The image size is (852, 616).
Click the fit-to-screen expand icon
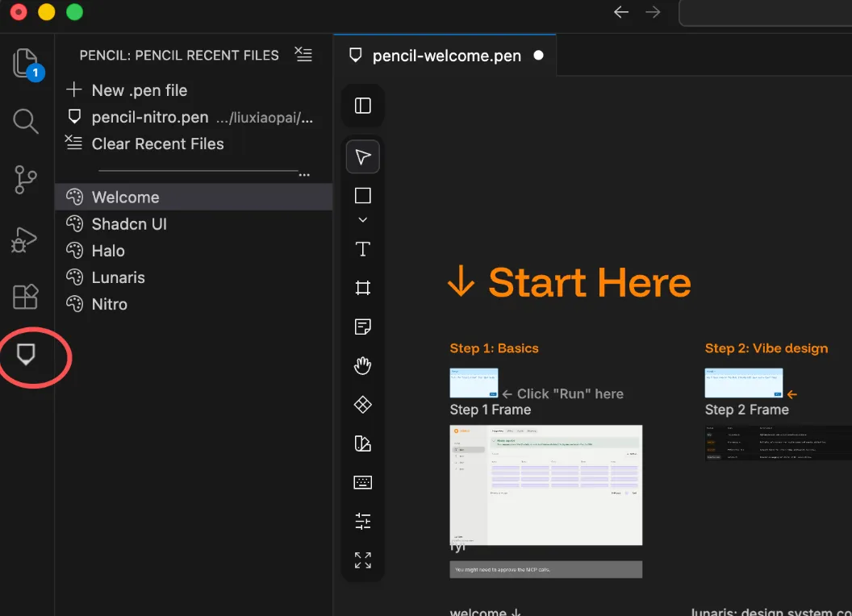coord(362,560)
